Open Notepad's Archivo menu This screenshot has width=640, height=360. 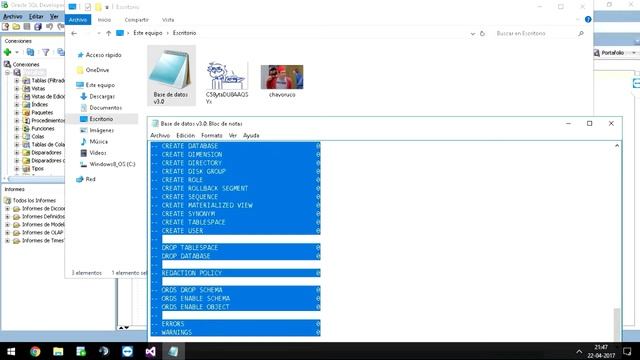pyautogui.click(x=160, y=136)
